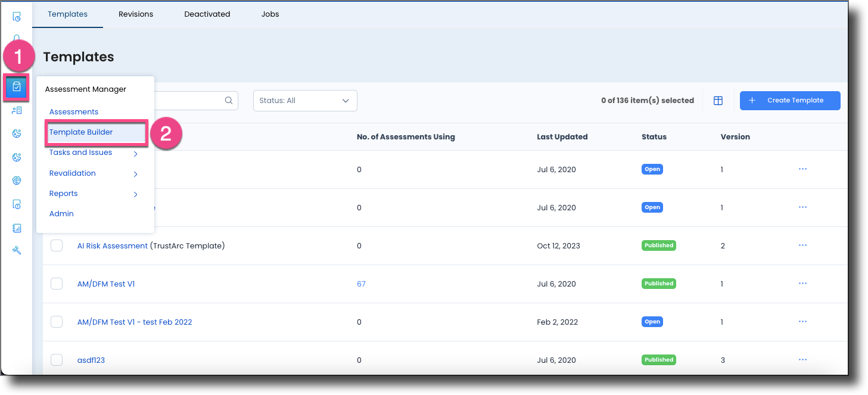
Task: Open the Status: All filter dropdown
Action: [304, 100]
